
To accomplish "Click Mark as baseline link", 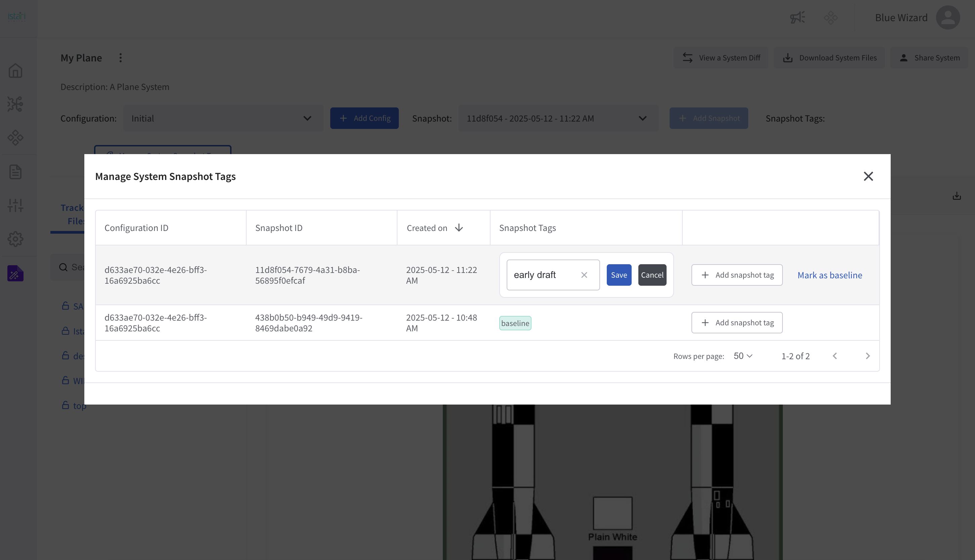I will tap(830, 275).
